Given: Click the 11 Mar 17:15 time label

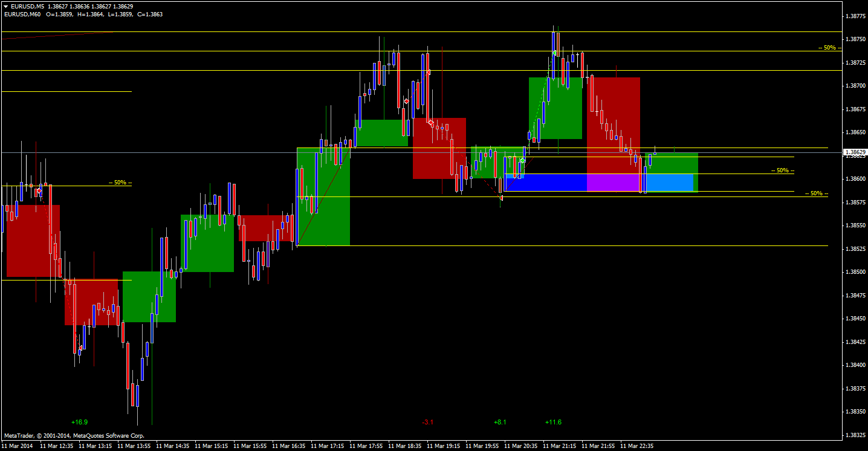Looking at the screenshot, I should 327,446.
